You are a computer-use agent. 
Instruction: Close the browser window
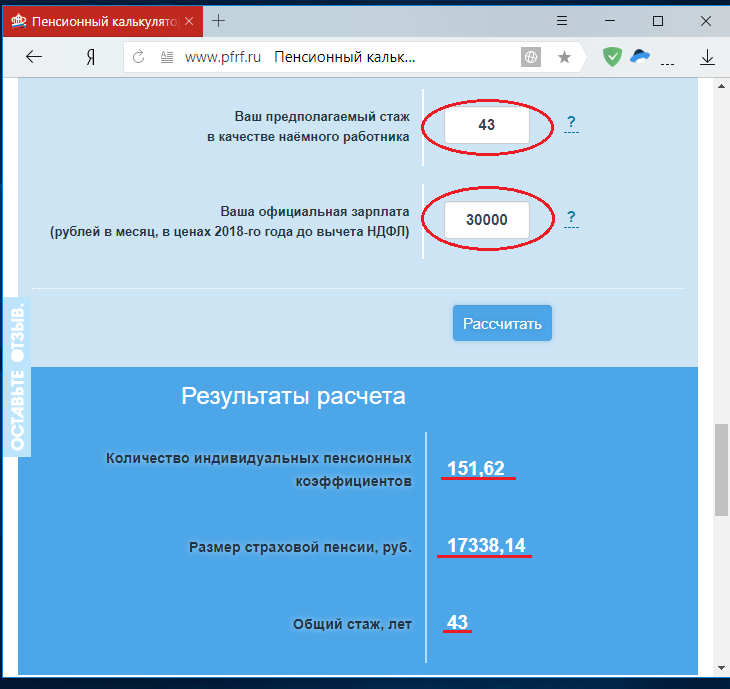[x=706, y=21]
